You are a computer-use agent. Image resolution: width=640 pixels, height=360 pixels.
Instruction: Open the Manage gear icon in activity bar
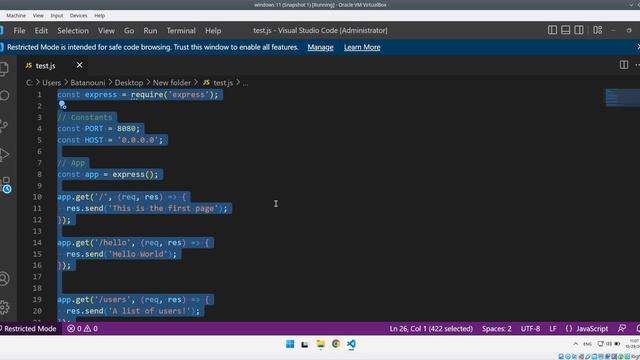[4, 307]
